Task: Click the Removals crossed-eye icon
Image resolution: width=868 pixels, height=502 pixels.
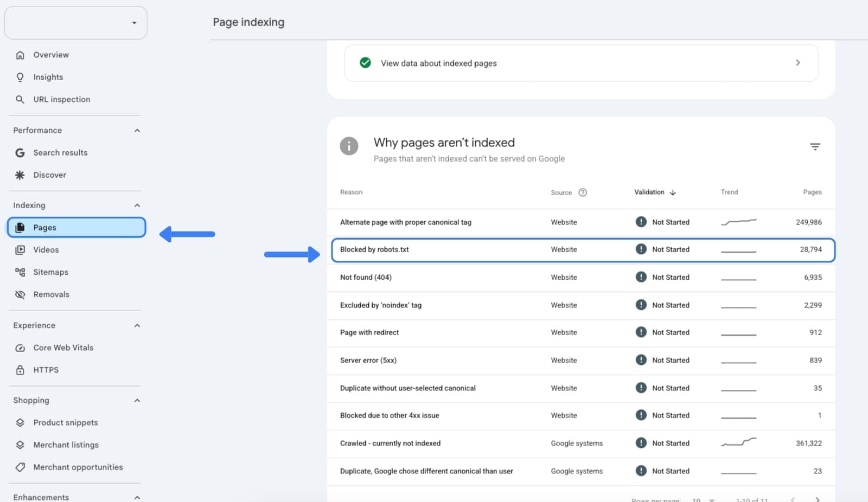Action: coord(20,294)
